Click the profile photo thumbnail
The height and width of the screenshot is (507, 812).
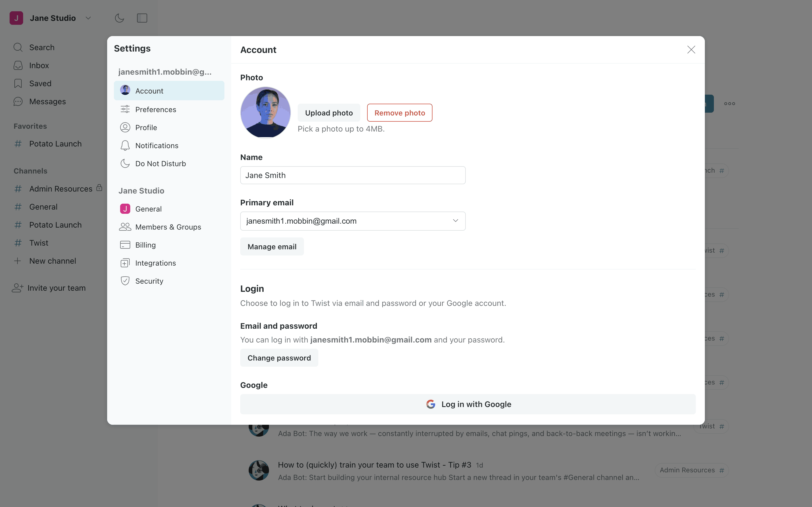click(x=265, y=113)
